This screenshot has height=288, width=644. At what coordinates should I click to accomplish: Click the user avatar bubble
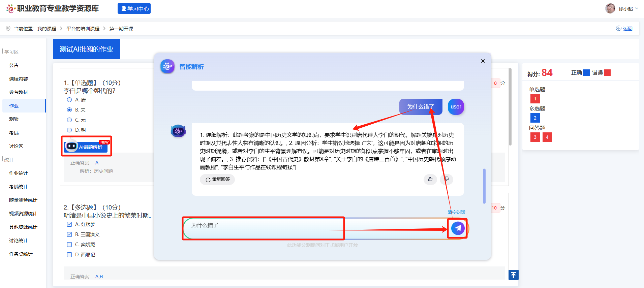[x=456, y=107]
